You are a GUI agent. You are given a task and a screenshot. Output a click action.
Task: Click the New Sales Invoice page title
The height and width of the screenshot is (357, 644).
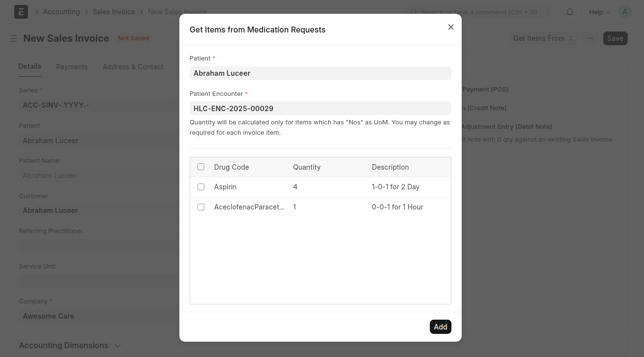click(66, 38)
